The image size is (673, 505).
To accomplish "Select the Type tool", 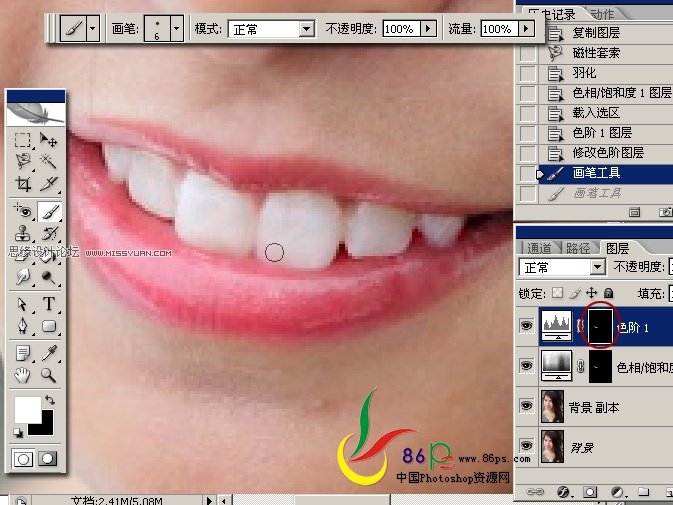I will point(49,304).
